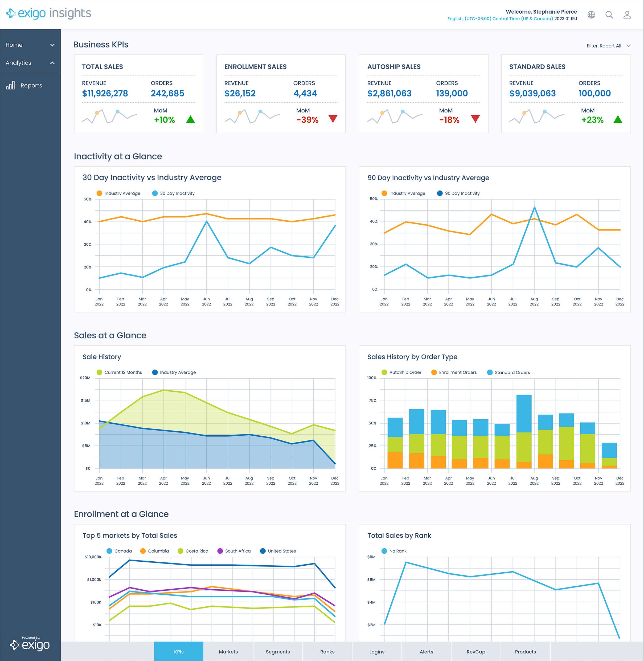Open search with magnifier icon
The height and width of the screenshot is (661, 644).
pyautogui.click(x=609, y=15)
